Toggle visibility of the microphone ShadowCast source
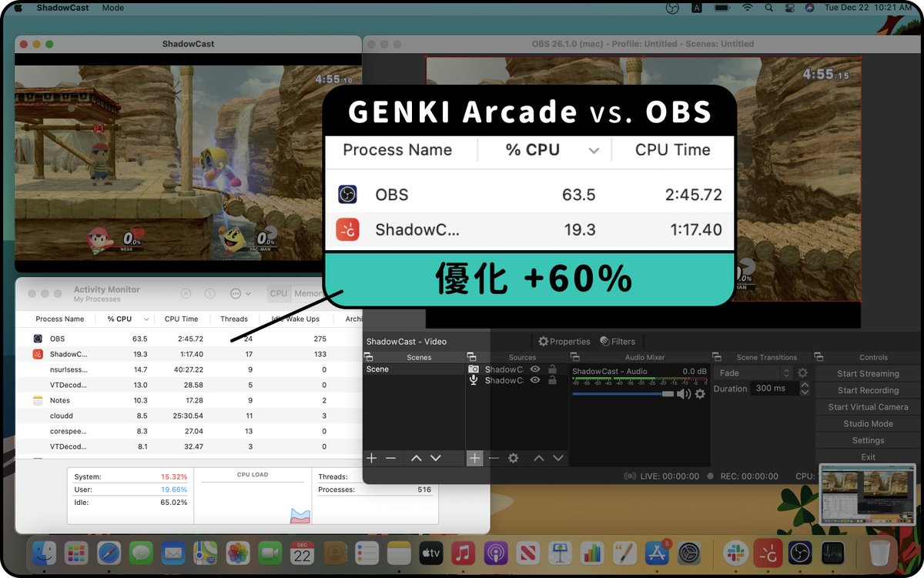Screen dimensions: 924x578 click(x=535, y=380)
